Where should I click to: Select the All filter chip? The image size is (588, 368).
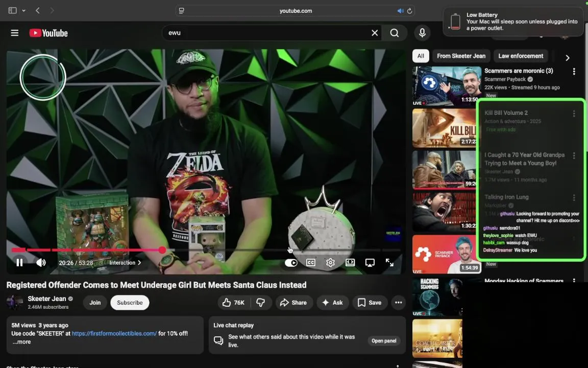click(x=421, y=56)
